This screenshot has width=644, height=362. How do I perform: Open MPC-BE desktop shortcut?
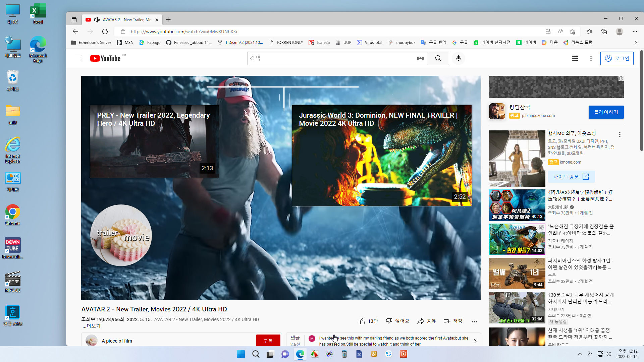coord(12,282)
